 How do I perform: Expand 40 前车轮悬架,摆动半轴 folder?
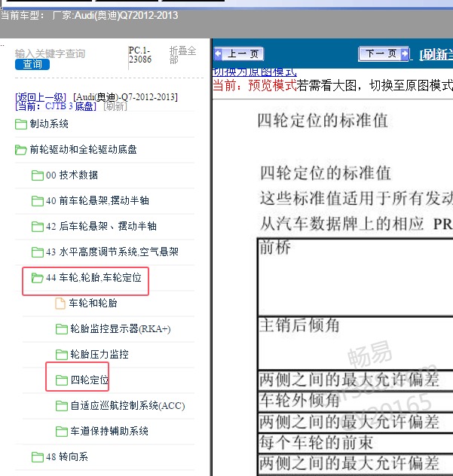(97, 200)
